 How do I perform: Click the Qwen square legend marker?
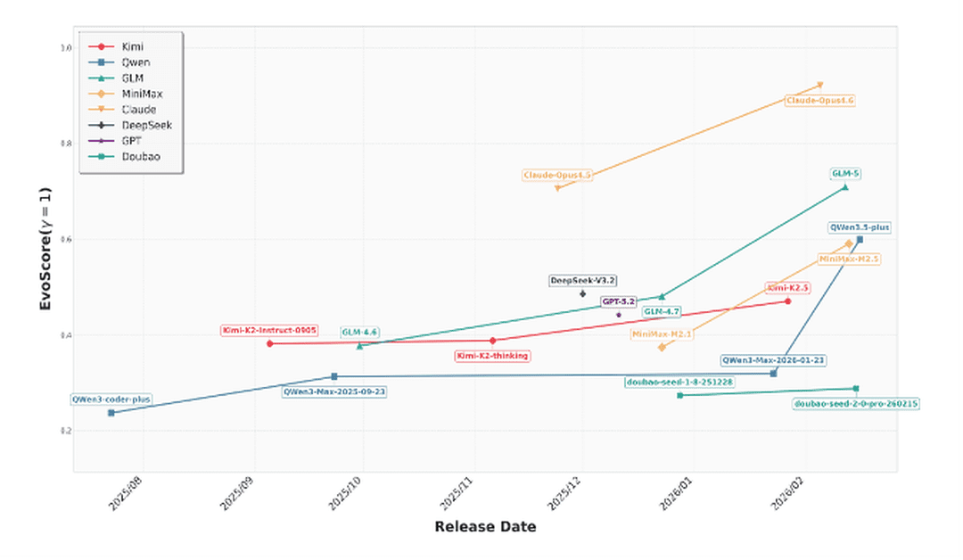pyautogui.click(x=101, y=62)
